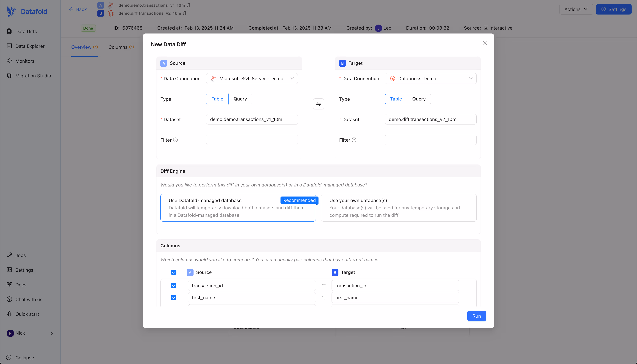Run the data diff

pyautogui.click(x=477, y=316)
